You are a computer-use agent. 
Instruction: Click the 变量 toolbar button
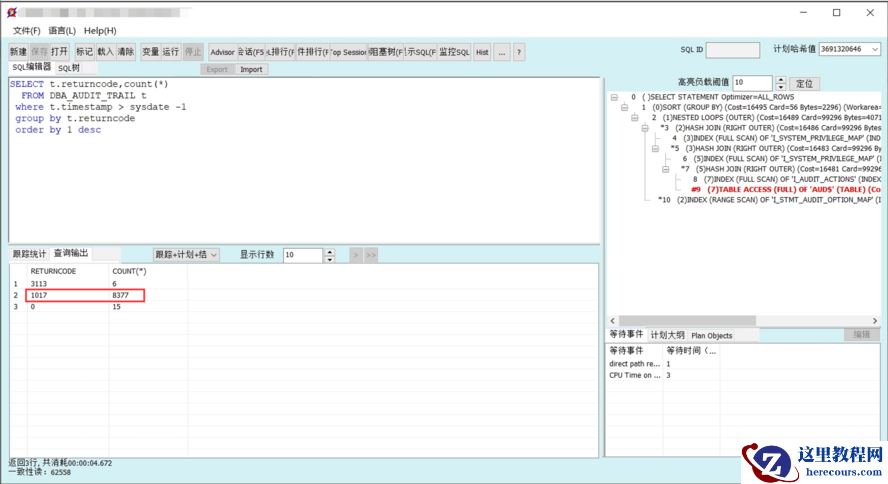pos(150,52)
